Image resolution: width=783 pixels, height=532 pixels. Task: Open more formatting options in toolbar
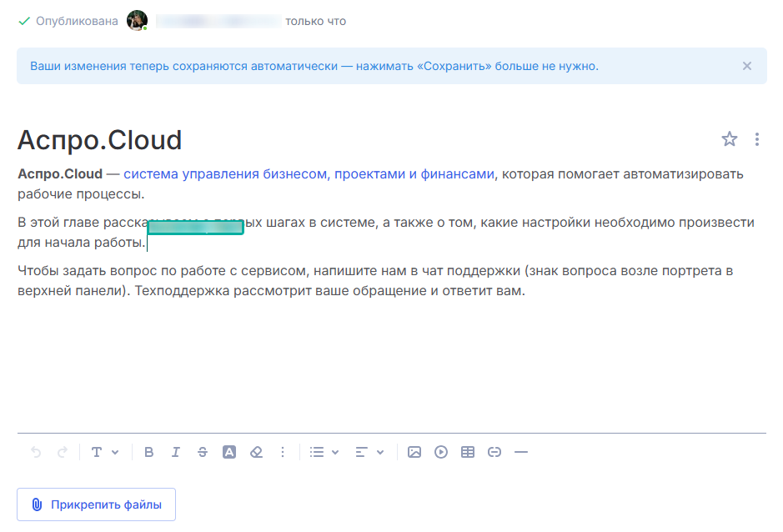(x=283, y=452)
